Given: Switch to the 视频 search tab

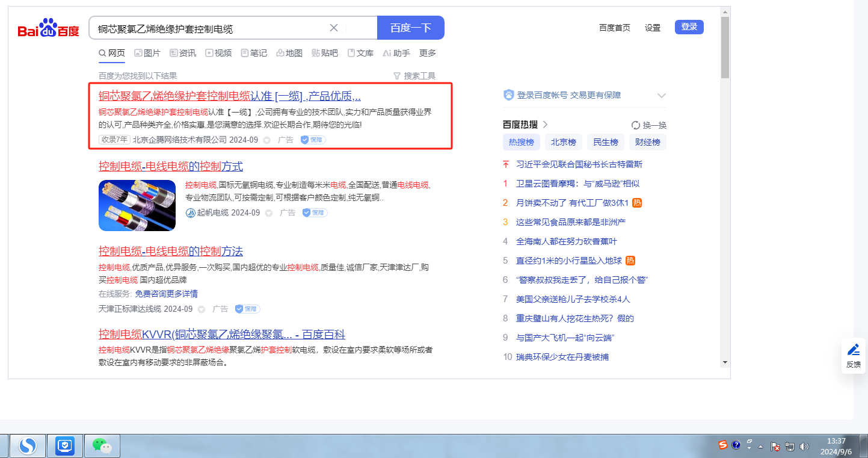Looking at the screenshot, I should click(x=218, y=53).
